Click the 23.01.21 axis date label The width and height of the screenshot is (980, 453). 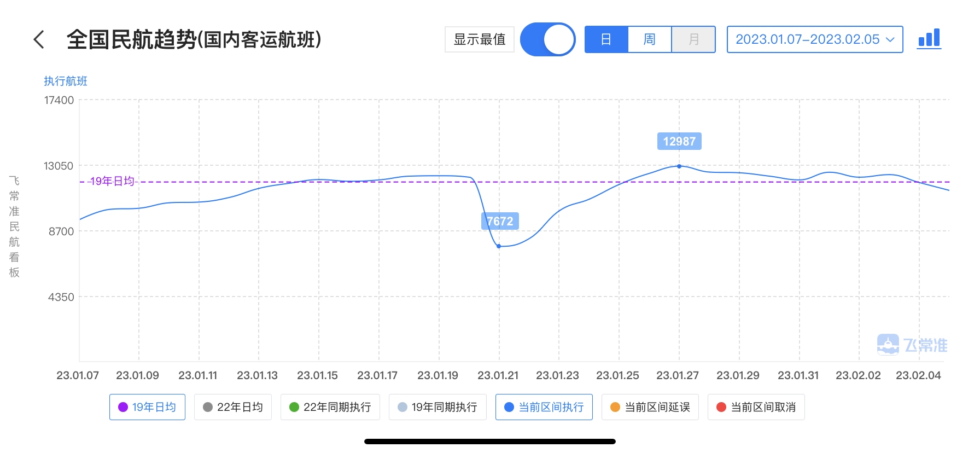[x=498, y=375]
